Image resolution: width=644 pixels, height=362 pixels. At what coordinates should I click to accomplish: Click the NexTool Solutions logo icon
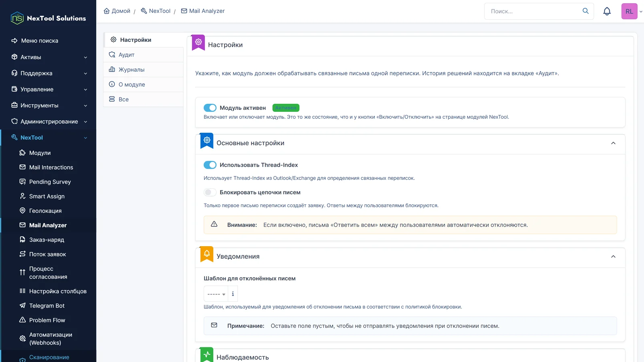[x=17, y=18]
